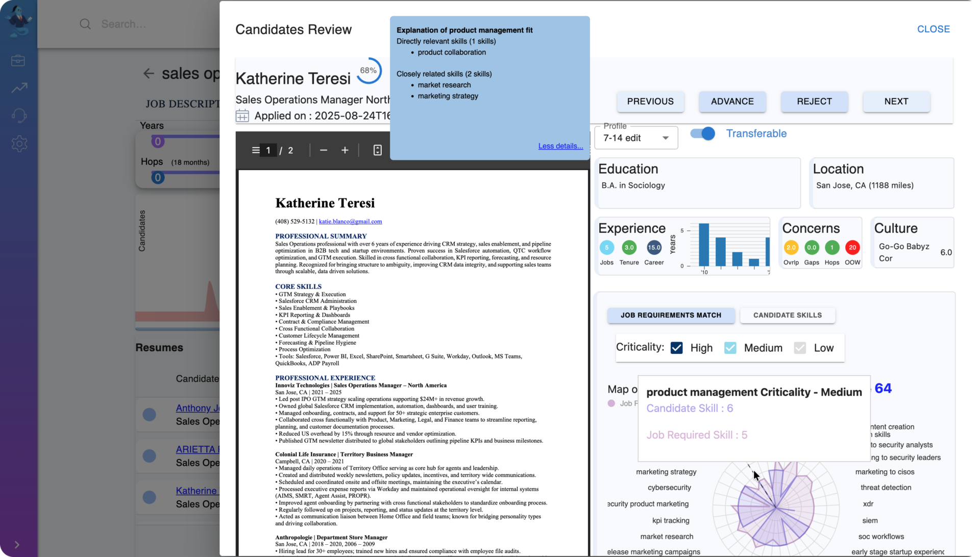The height and width of the screenshot is (557, 980).
Task: Open the Profile dropdown 7-14 edit
Action: (636, 138)
